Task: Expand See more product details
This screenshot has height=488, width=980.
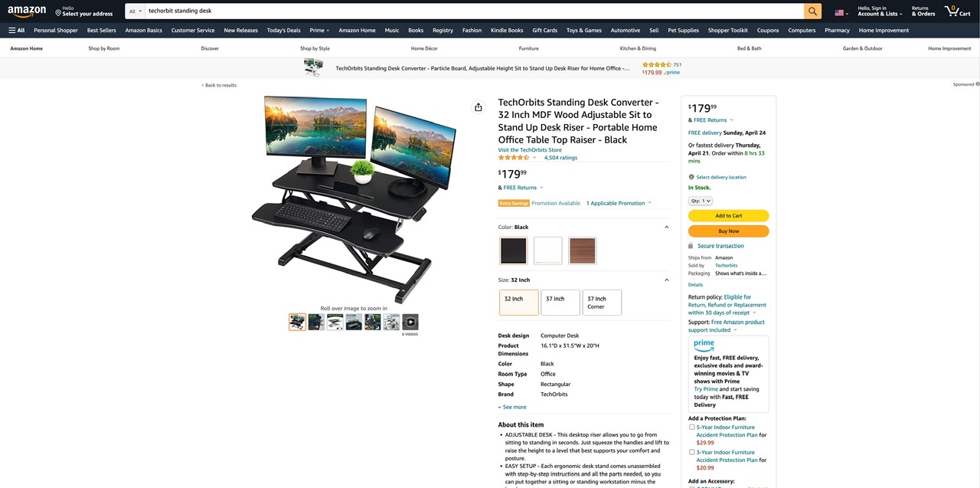Action: [x=512, y=407]
